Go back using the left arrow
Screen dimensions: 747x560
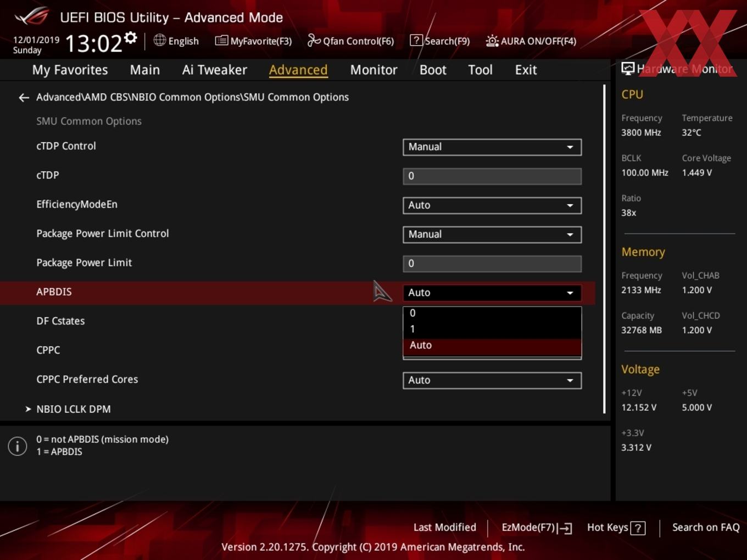(x=24, y=98)
